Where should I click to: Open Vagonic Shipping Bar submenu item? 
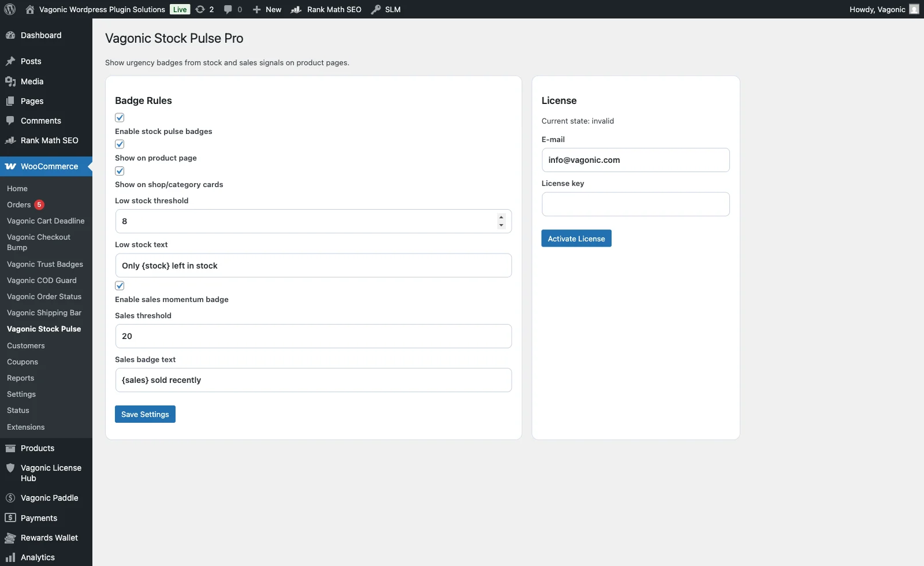[44, 313]
